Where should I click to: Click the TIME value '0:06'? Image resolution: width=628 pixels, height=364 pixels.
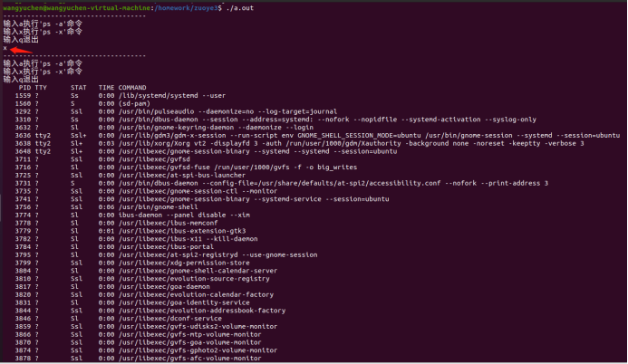[106, 206]
